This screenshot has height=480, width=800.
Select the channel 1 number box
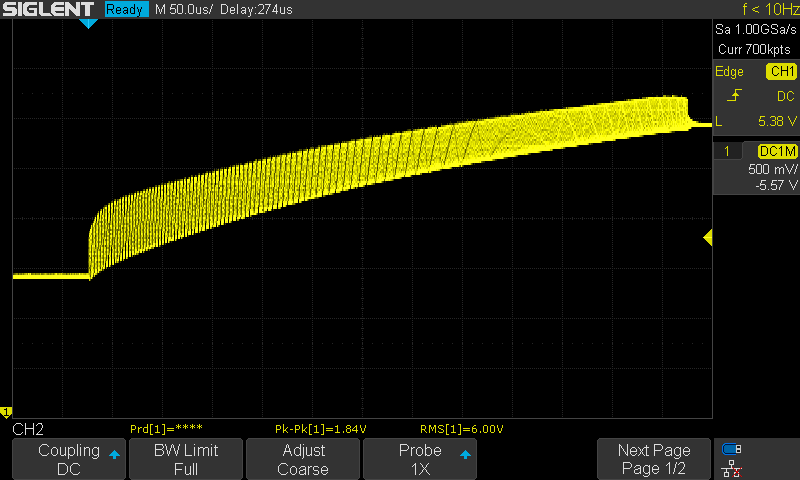727,151
